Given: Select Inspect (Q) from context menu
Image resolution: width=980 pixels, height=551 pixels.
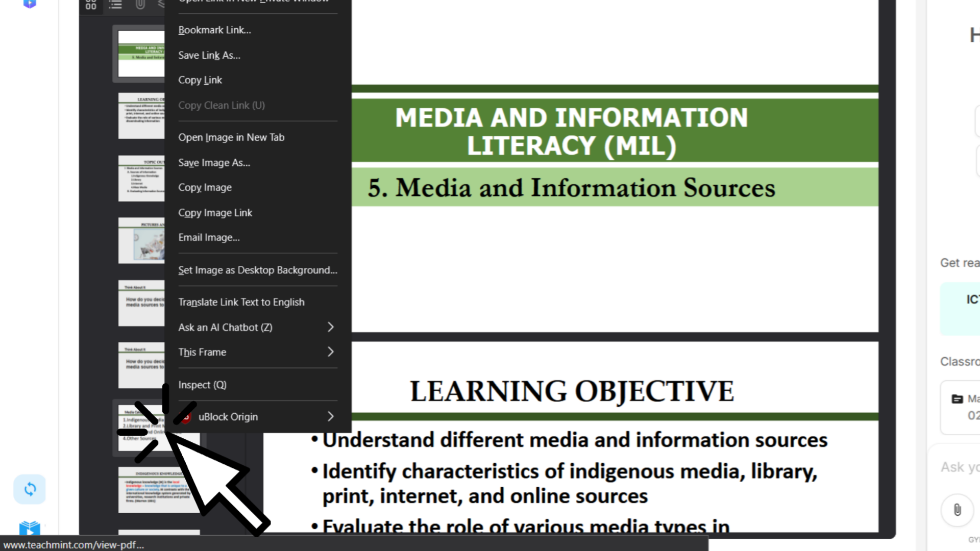Looking at the screenshot, I should point(202,385).
